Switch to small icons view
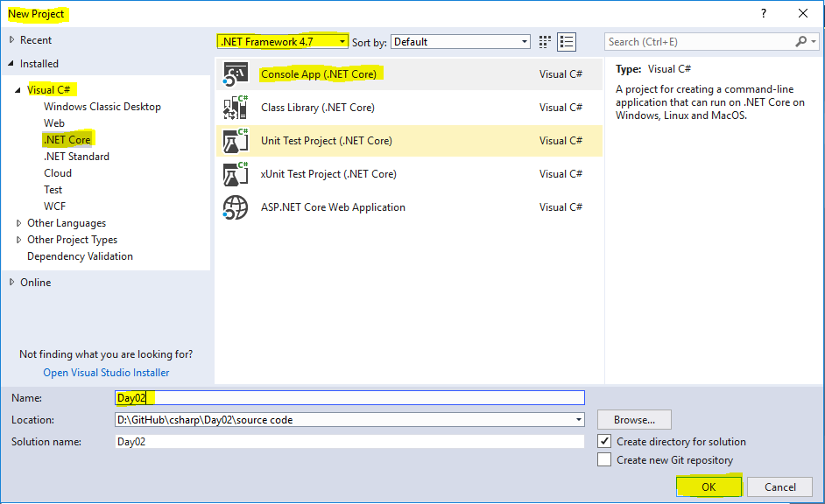Image resolution: width=825 pixels, height=504 pixels. coord(545,42)
